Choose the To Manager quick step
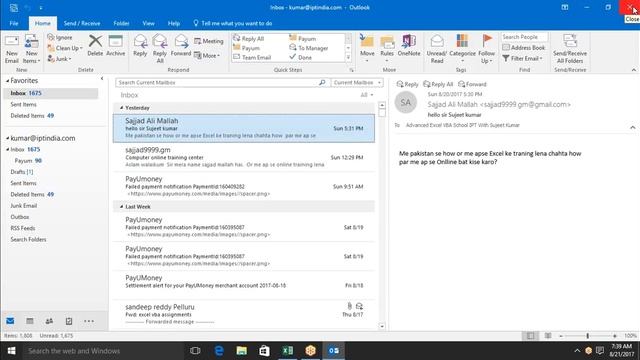The image size is (640, 360). [x=309, y=48]
